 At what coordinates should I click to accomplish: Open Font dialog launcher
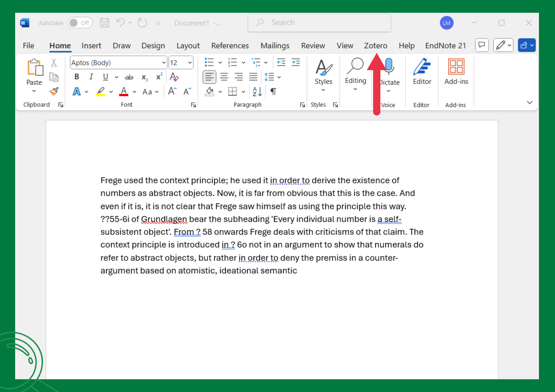(194, 105)
